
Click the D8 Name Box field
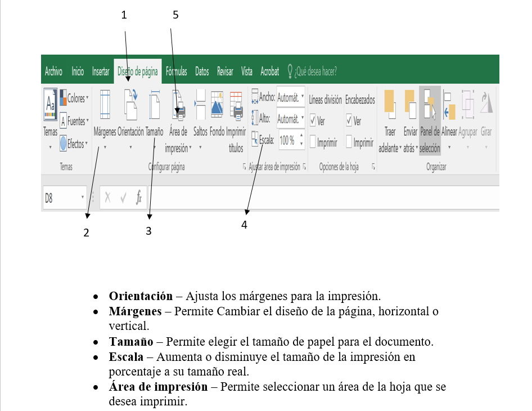(61, 198)
